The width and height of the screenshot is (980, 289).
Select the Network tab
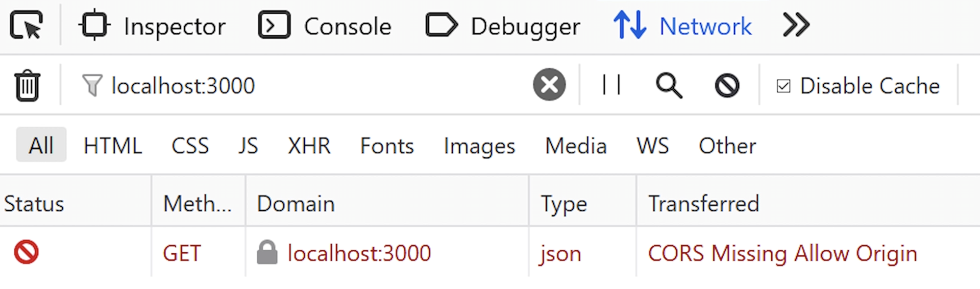(683, 26)
